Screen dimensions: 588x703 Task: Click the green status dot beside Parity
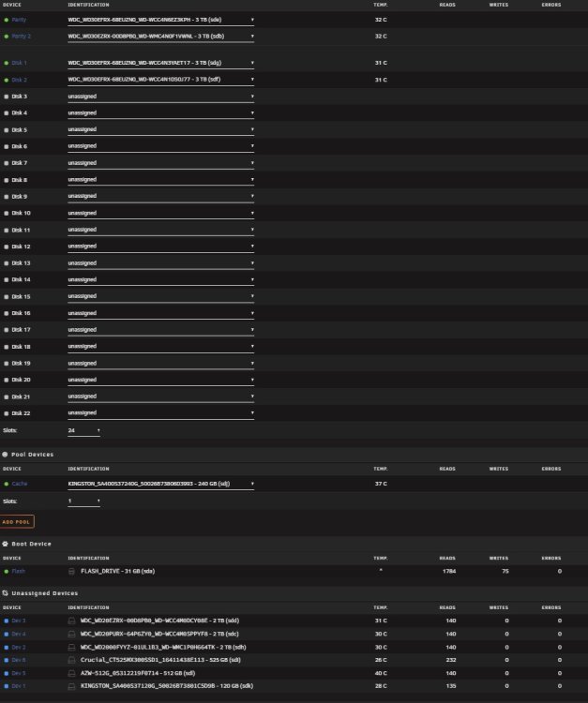(7, 21)
